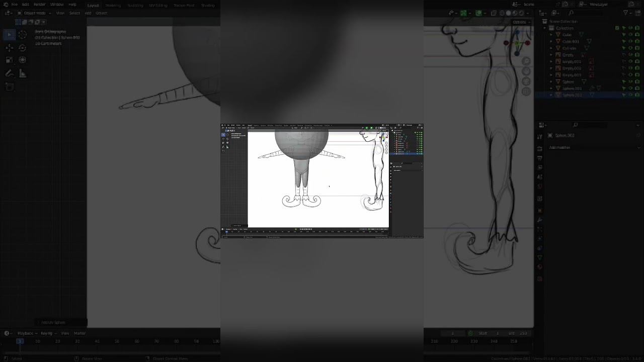
Task: Open the Render menu in the background window
Action: [39, 5]
